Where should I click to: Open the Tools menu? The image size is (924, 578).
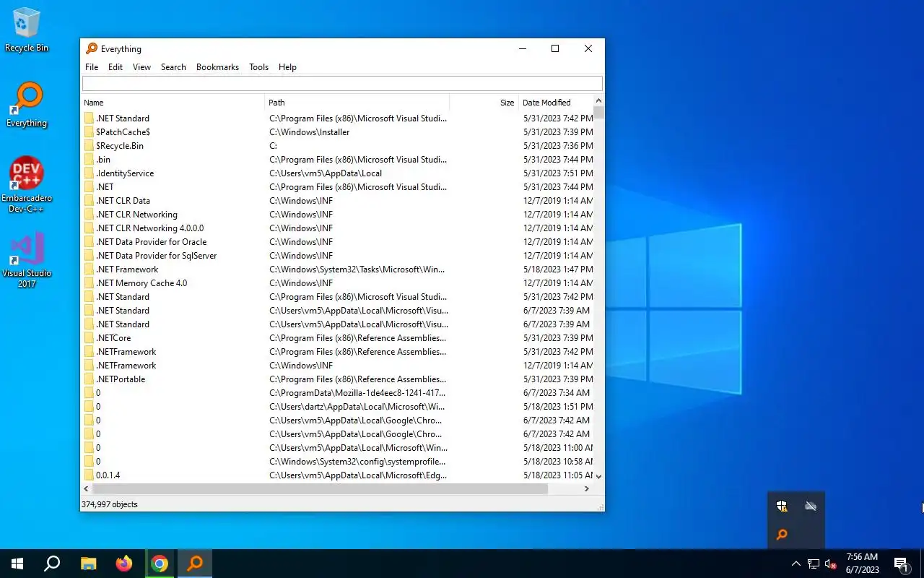point(258,67)
